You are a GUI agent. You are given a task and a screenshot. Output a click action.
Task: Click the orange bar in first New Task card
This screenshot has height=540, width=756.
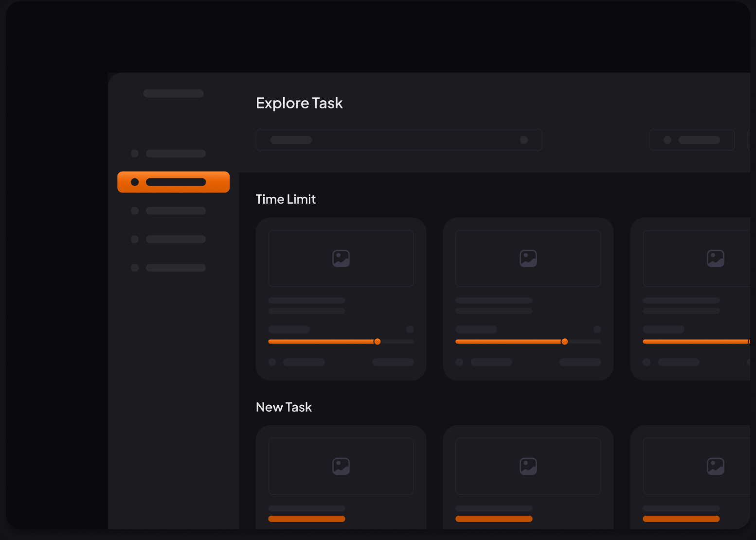pyautogui.click(x=306, y=519)
